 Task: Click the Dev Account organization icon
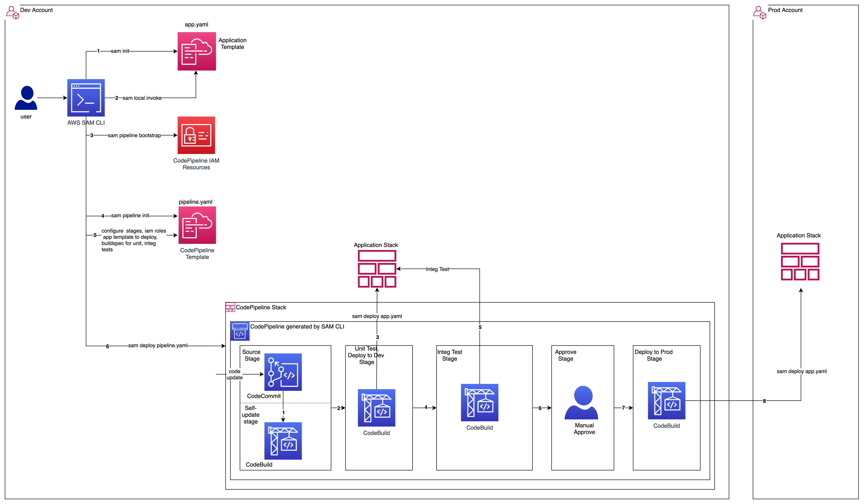coord(13,13)
